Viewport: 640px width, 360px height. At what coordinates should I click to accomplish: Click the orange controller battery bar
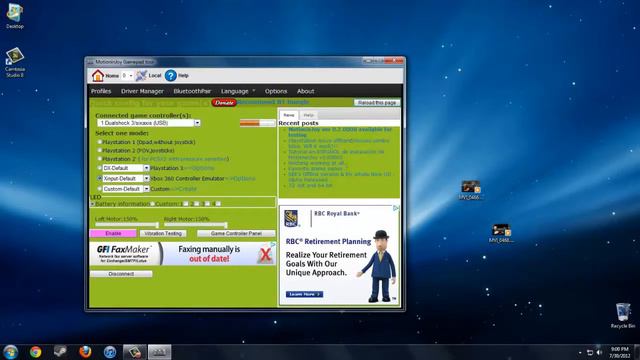258,123
